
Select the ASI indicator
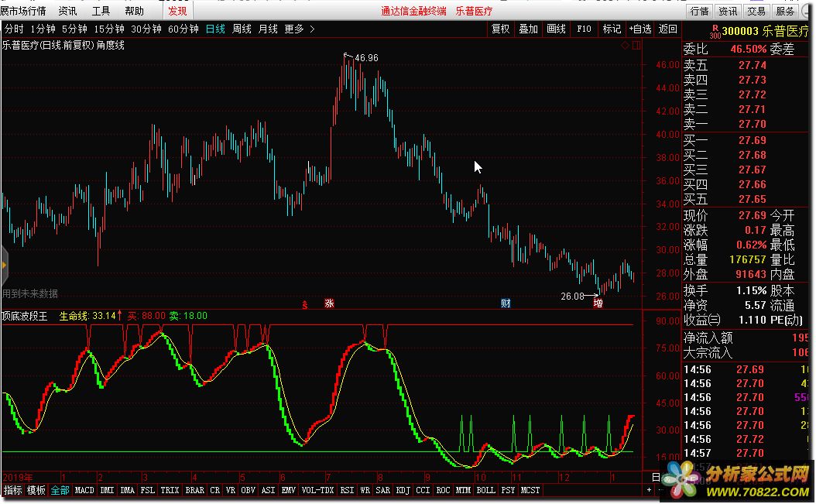(x=268, y=491)
